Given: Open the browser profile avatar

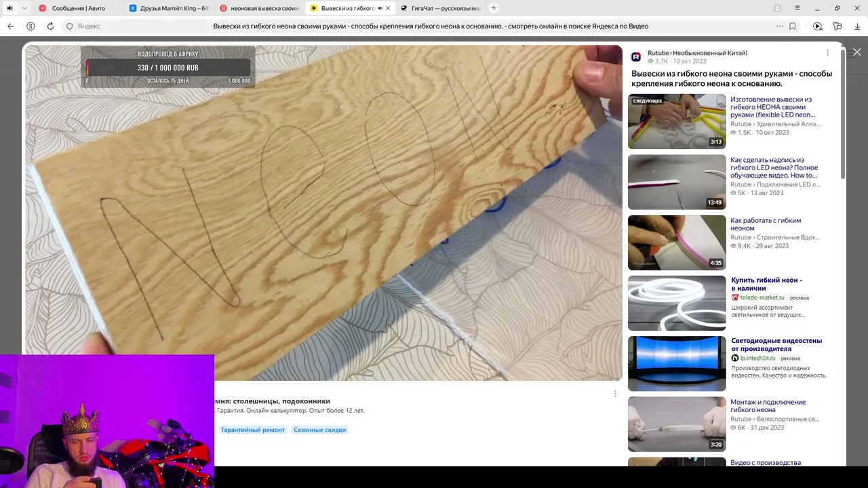Looking at the screenshot, I should click(x=778, y=8).
